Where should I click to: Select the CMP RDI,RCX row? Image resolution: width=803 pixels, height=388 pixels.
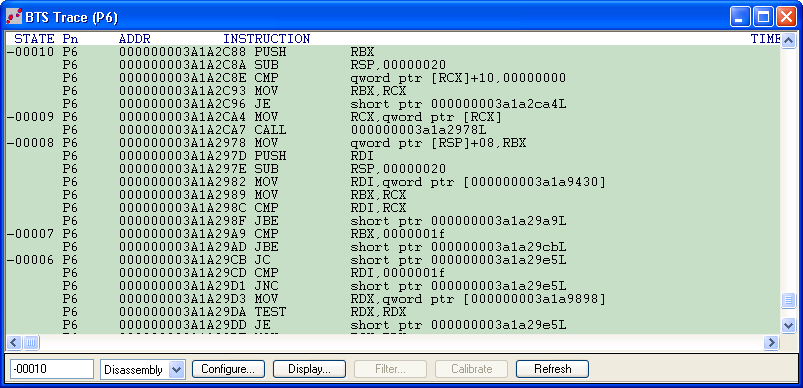(x=393, y=208)
